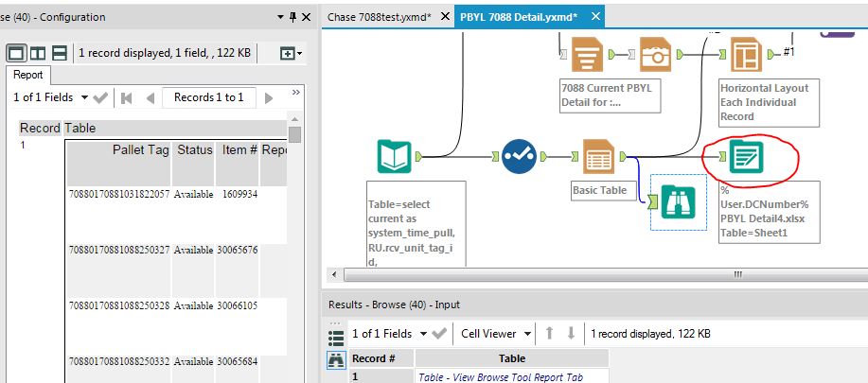Click the Records 1 to 1 field
Image resolution: width=868 pixels, height=383 pixels.
coord(208,97)
